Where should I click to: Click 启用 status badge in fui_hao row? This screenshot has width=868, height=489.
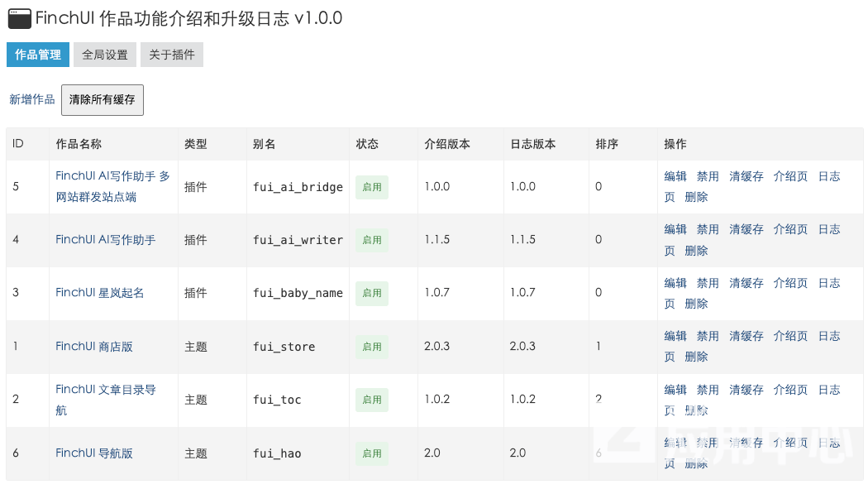(372, 453)
